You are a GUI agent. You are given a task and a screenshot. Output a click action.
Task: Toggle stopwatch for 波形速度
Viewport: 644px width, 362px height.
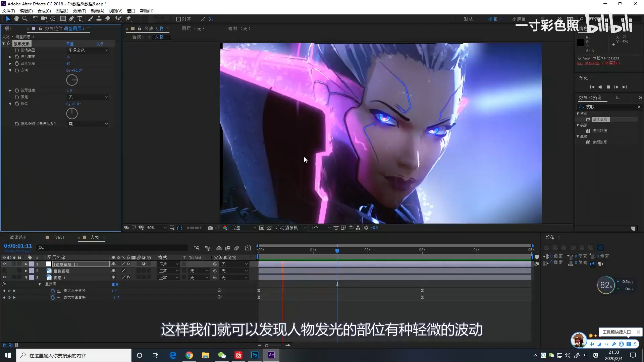tap(17, 90)
